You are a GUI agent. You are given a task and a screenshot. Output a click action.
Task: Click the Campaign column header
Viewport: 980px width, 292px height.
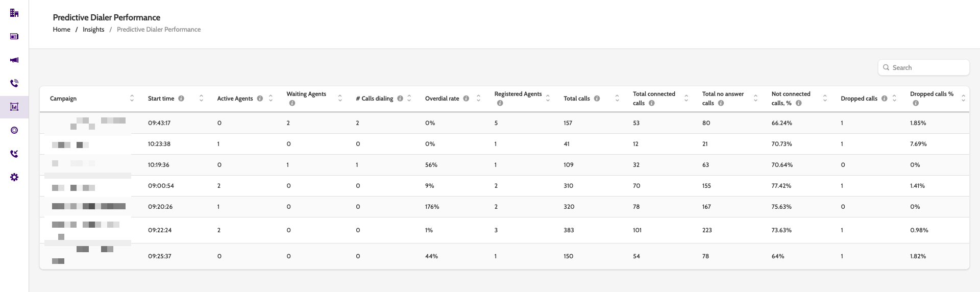[63, 99]
